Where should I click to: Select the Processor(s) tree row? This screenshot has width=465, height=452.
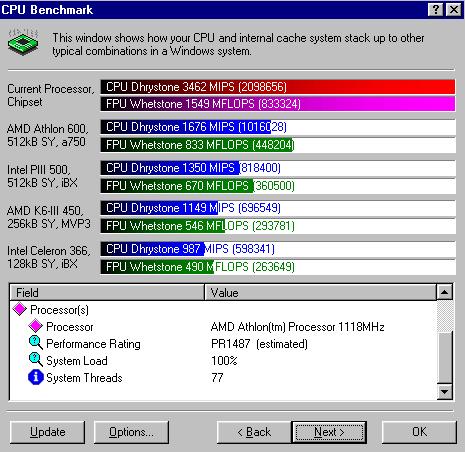coord(223,309)
